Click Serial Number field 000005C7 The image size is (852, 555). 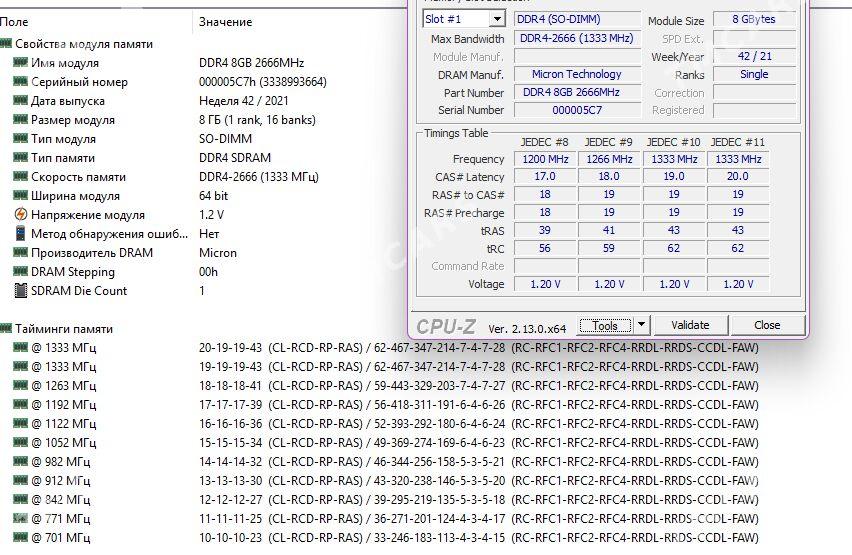577,110
